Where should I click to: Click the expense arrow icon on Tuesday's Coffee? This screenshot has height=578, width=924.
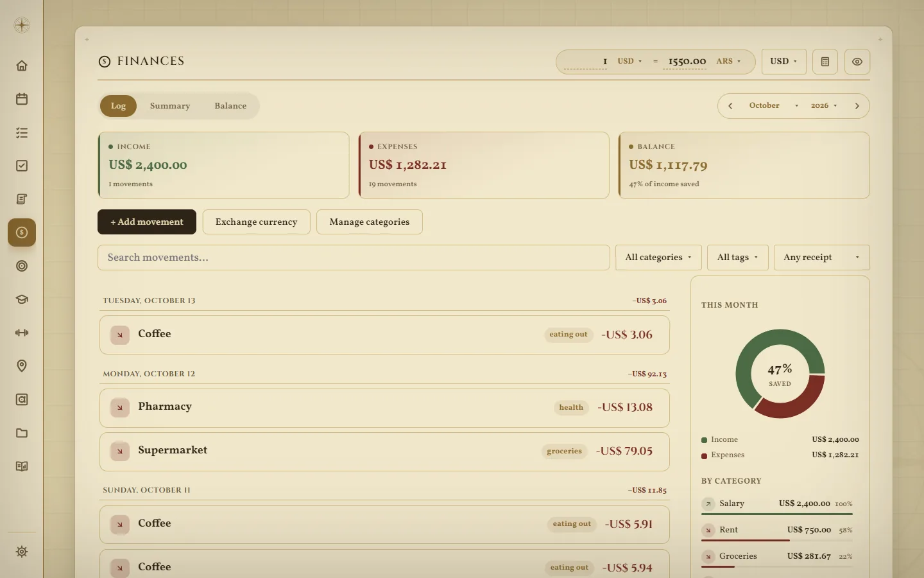pyautogui.click(x=120, y=335)
